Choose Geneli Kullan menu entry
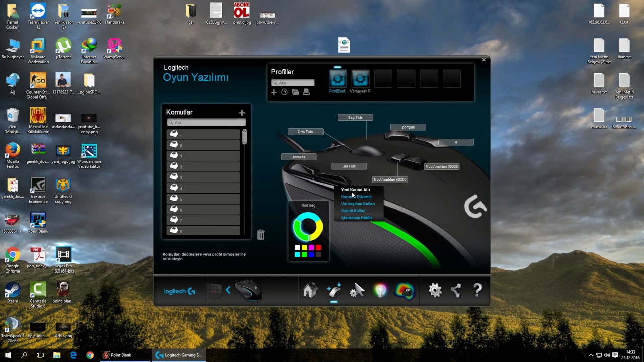This screenshot has height=362, width=644. pos(353,211)
